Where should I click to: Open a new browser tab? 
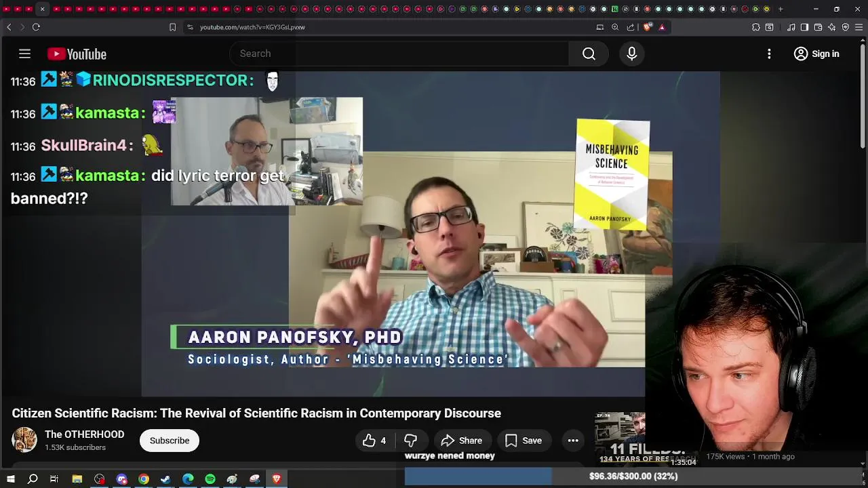tap(781, 9)
